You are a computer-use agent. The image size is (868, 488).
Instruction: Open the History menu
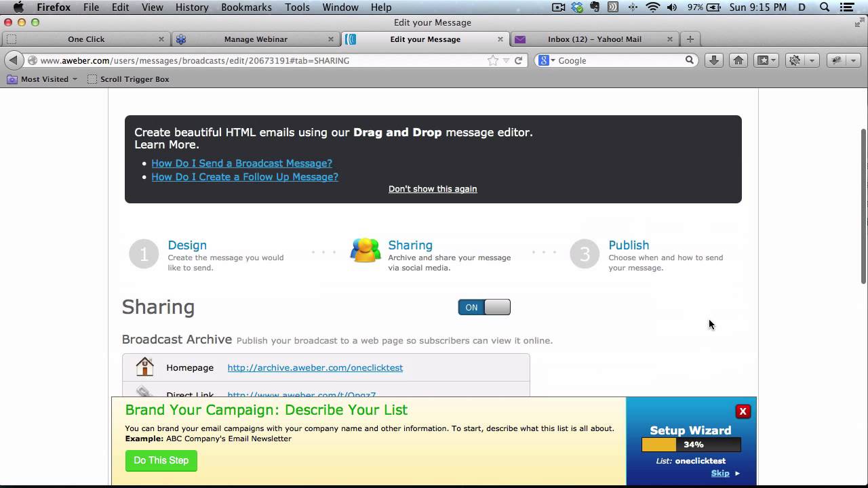tap(192, 7)
